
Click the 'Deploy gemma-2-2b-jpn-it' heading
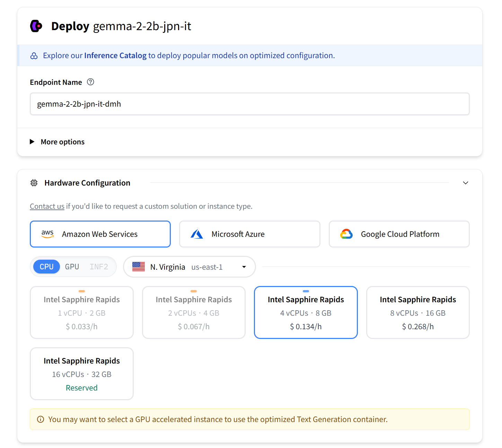click(121, 26)
